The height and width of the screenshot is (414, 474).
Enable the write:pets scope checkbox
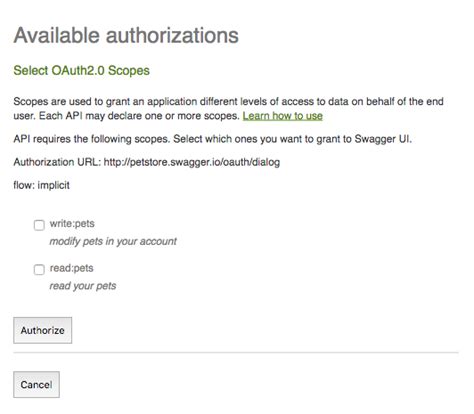coord(39,225)
